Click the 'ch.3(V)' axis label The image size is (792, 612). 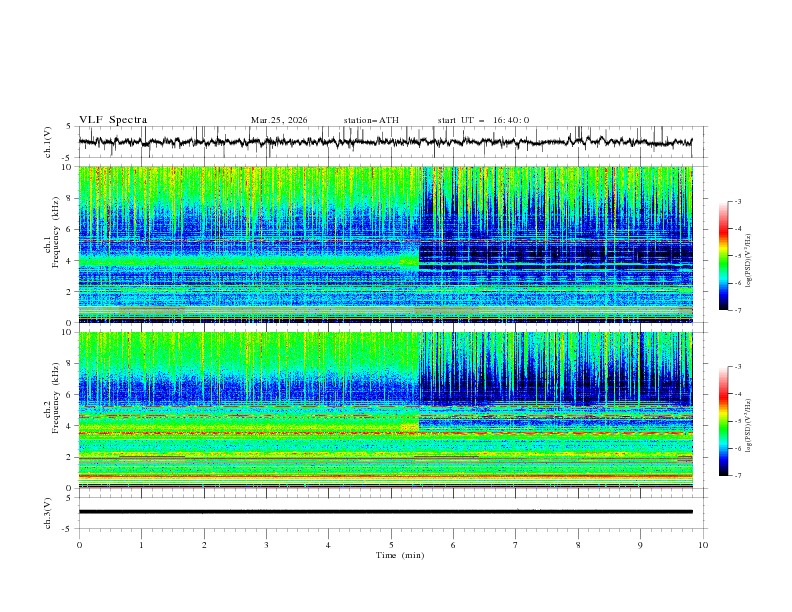48,513
